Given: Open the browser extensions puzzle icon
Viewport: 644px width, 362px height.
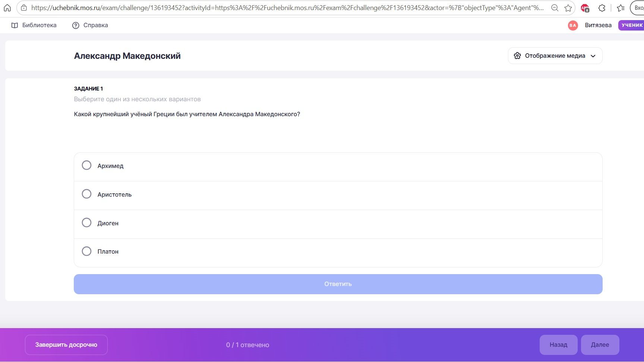Looking at the screenshot, I should (602, 8).
